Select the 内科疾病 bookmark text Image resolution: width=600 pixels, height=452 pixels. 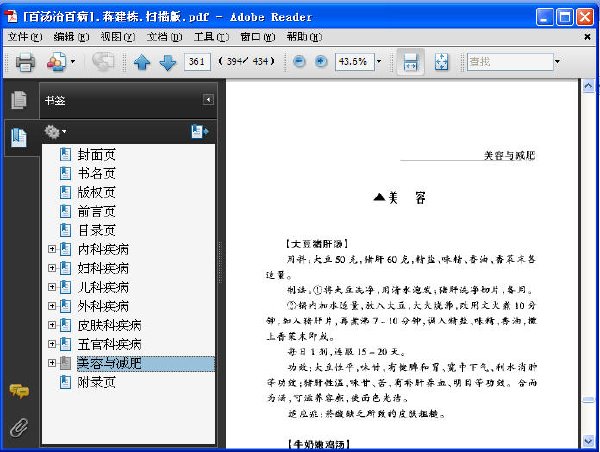click(103, 249)
